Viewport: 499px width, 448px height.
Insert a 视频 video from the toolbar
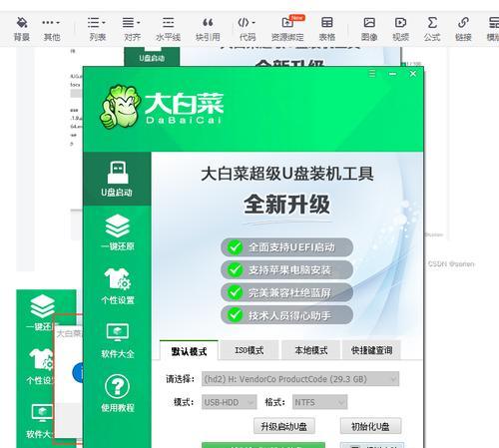click(400, 29)
